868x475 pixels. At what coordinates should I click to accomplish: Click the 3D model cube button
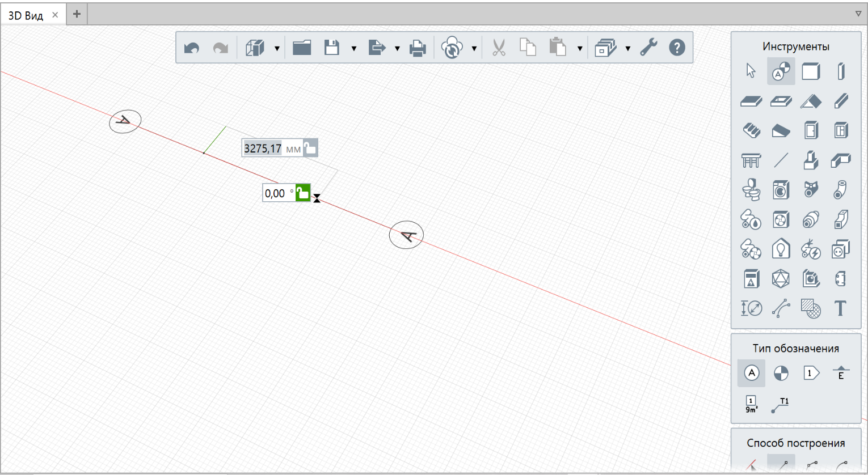pyautogui.click(x=255, y=48)
